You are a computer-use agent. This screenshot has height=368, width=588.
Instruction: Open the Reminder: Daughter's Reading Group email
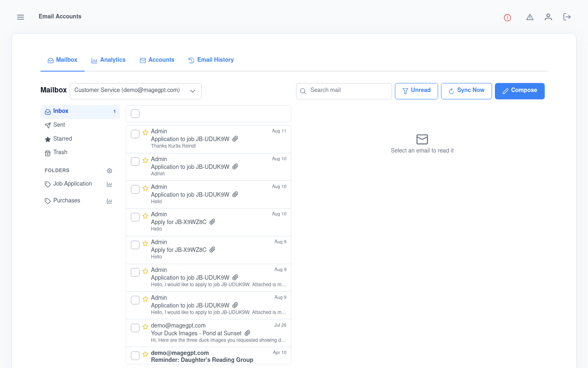coord(208,355)
